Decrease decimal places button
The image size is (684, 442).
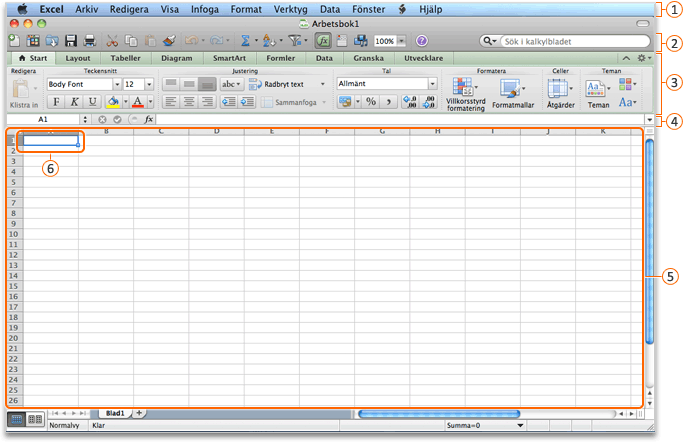(429, 102)
